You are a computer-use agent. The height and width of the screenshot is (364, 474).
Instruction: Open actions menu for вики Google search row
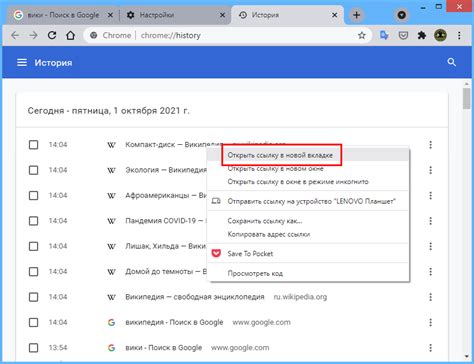coord(430,348)
